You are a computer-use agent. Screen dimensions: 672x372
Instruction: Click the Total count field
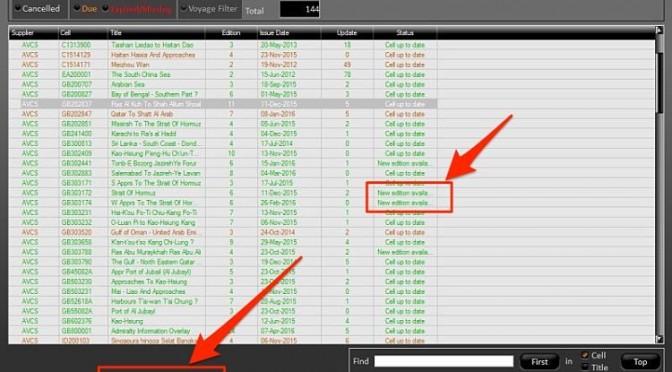coord(300,9)
